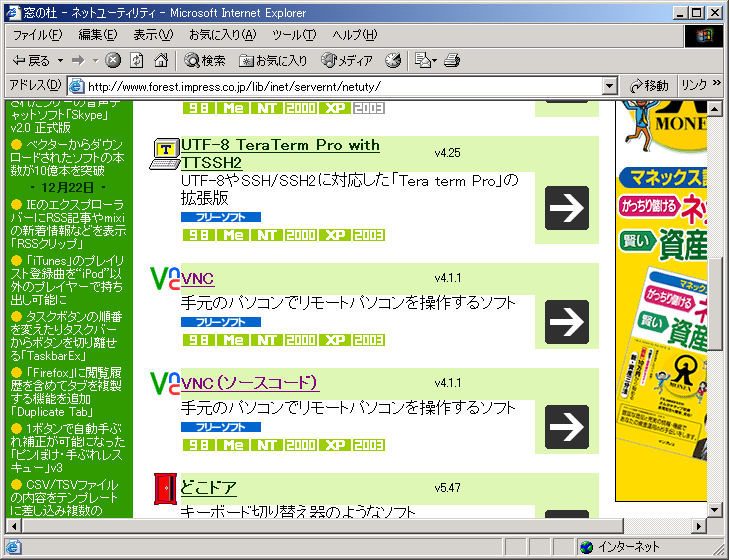Open the Back history dropdown arrow
This screenshot has height=560, width=729.
click(60, 60)
